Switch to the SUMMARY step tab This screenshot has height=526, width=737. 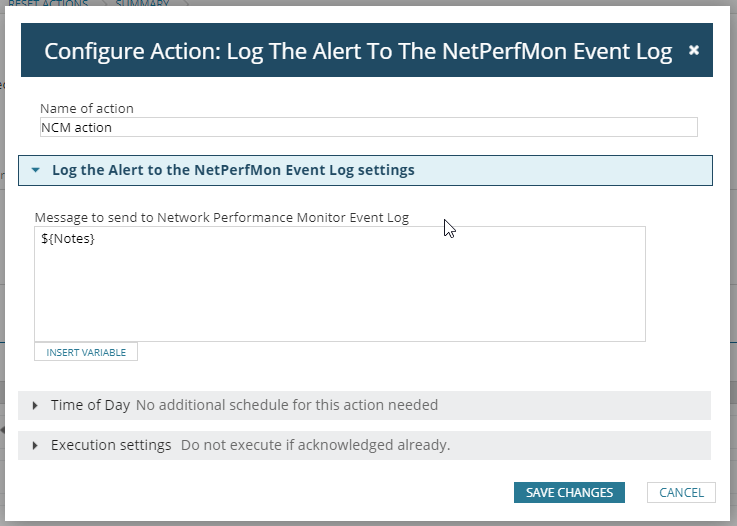point(142,5)
